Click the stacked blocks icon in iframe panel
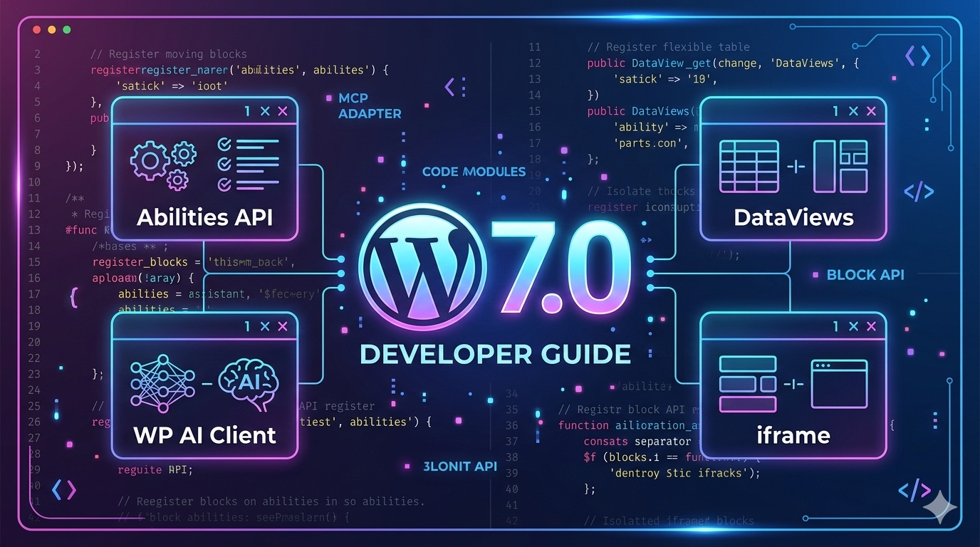 tap(747, 384)
